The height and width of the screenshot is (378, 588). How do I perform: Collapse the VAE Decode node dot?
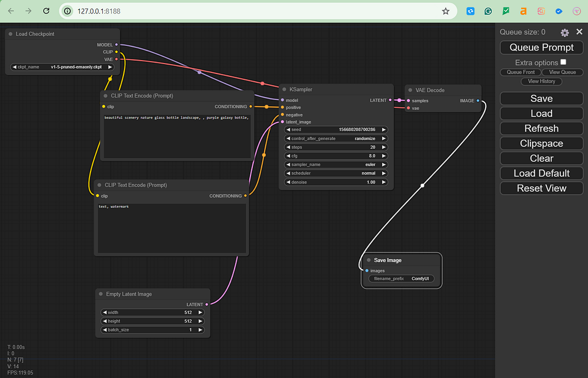pyautogui.click(x=410, y=90)
